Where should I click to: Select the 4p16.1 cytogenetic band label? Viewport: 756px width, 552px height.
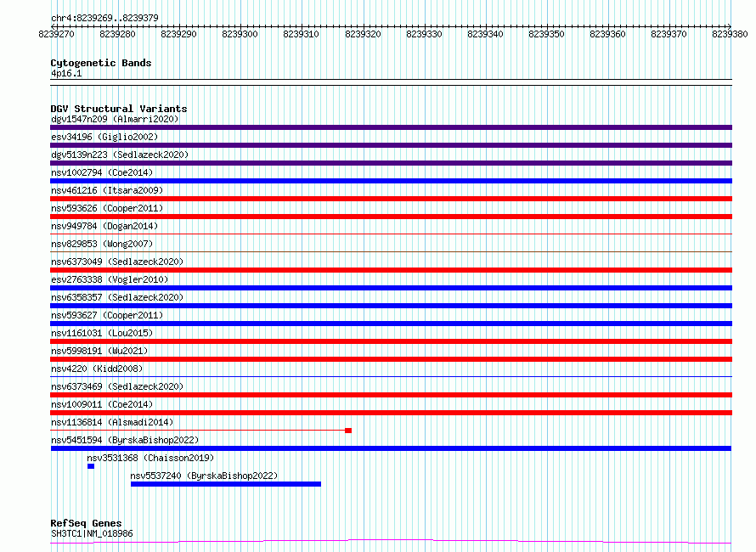coord(66,73)
